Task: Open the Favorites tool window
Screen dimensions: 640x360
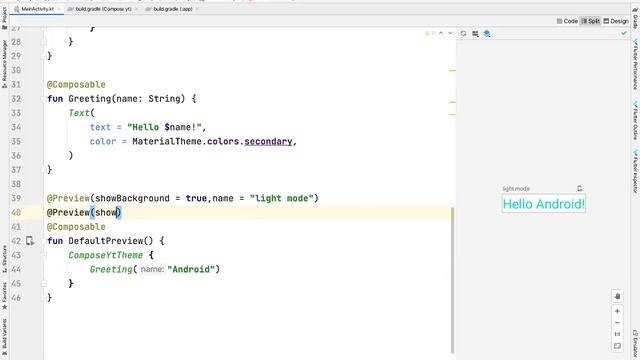Action: tap(4, 296)
